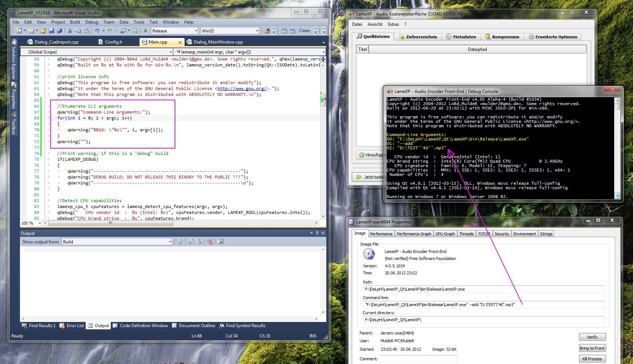The height and width of the screenshot is (364, 633).
Task: Click the Paste toolbar icon
Action: point(86,31)
